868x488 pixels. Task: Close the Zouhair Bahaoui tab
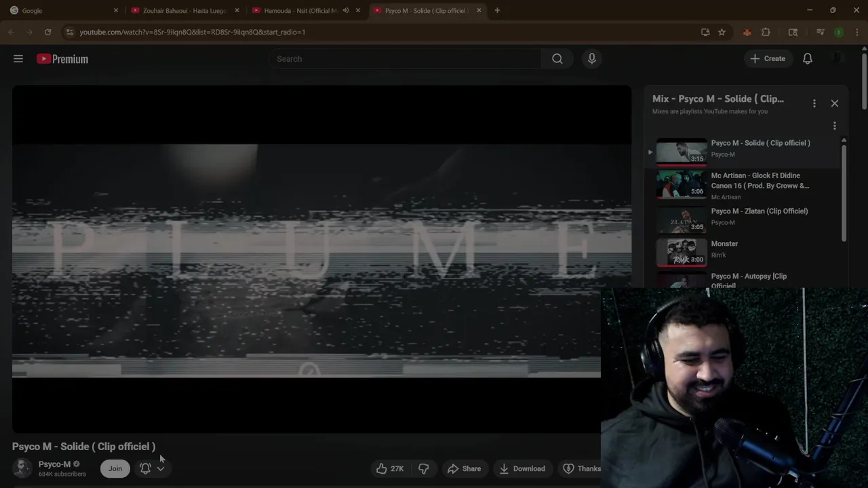coord(237,10)
